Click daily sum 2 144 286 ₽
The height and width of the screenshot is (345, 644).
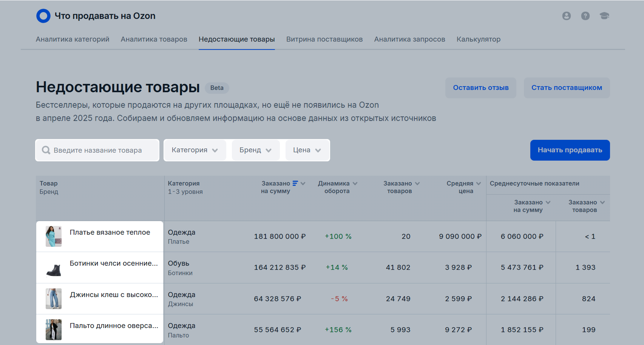tap(522, 299)
